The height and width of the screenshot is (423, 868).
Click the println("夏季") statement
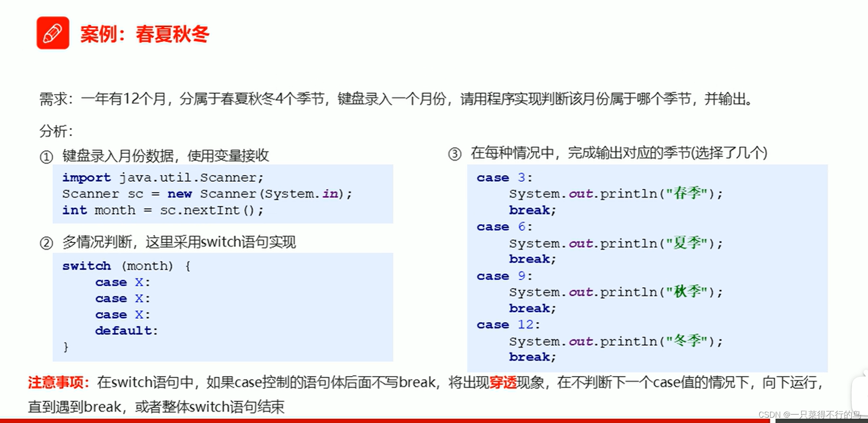click(616, 243)
